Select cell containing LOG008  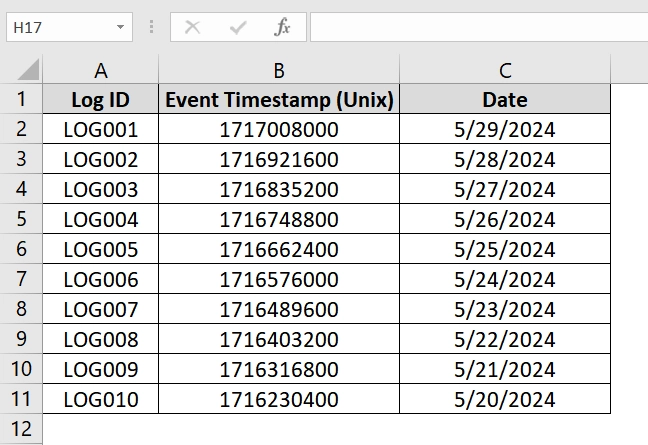tap(100, 339)
